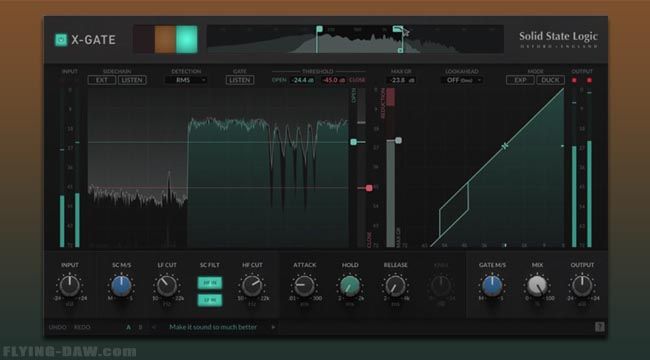Screen dimensions: 650x360
Task: Reset the left output clip indicator
Action: [574, 80]
